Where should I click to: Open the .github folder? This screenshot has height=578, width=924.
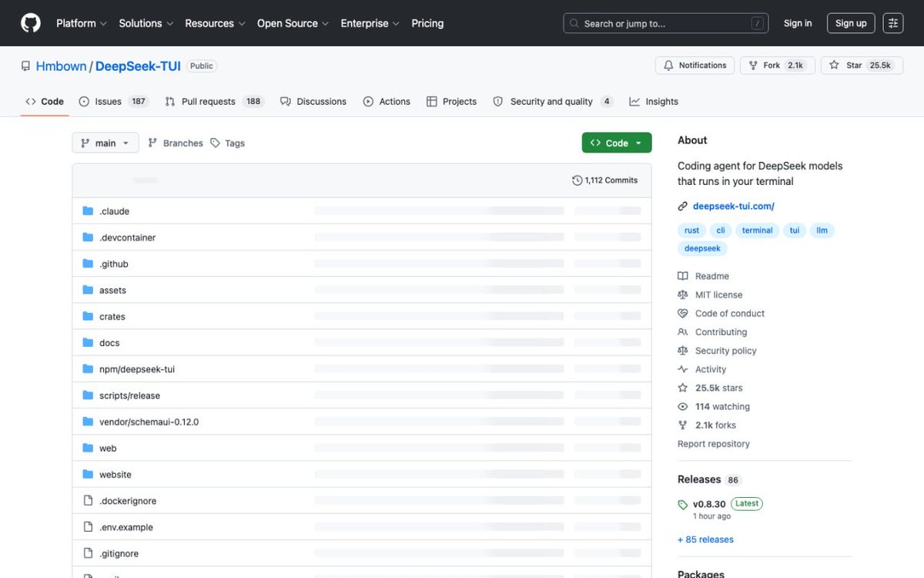click(x=113, y=264)
